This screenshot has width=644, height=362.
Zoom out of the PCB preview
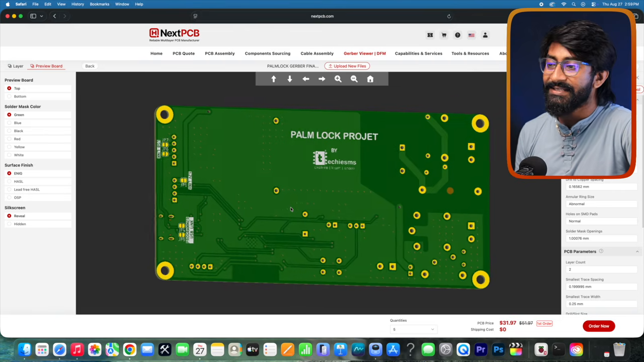tap(354, 79)
